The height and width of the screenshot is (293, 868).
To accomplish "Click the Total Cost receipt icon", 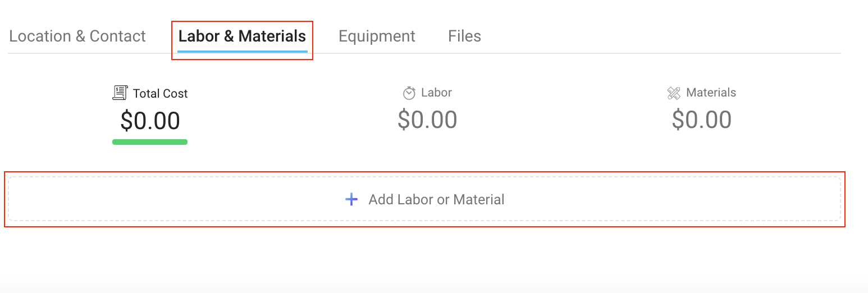I will coord(120,93).
